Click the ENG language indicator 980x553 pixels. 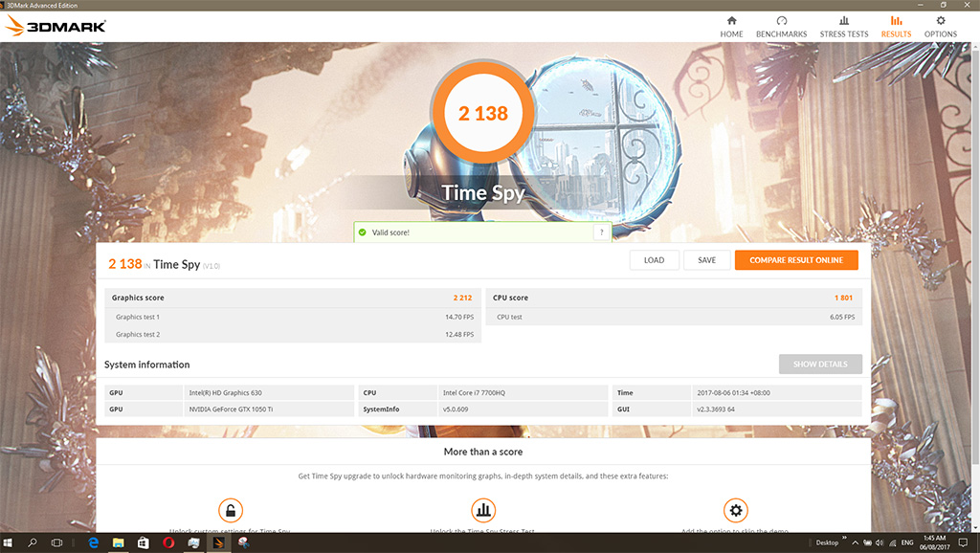pos(907,542)
